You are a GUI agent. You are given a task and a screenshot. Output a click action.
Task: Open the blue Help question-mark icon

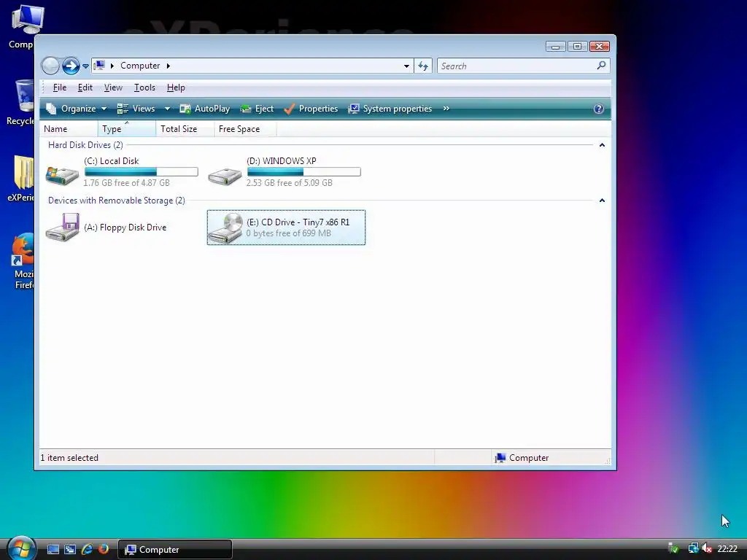pyautogui.click(x=599, y=109)
